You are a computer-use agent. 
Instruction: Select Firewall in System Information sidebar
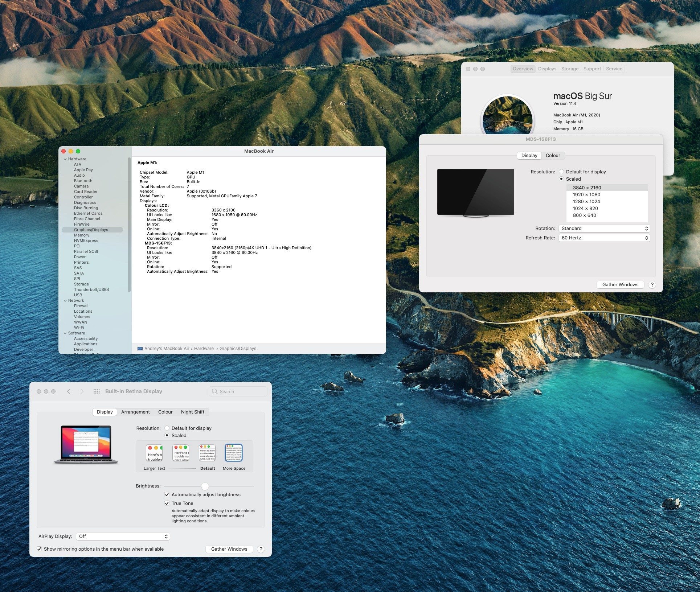point(81,306)
